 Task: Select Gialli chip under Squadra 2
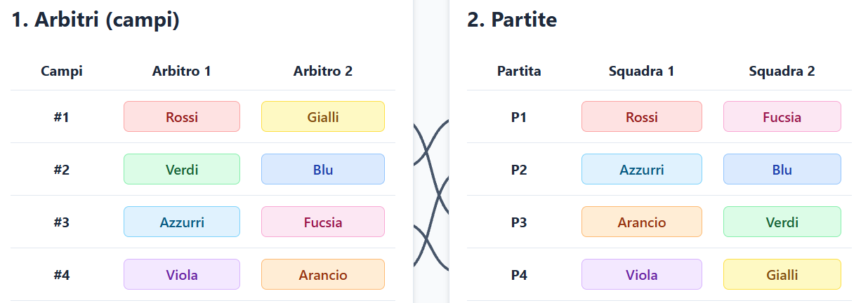tap(782, 274)
